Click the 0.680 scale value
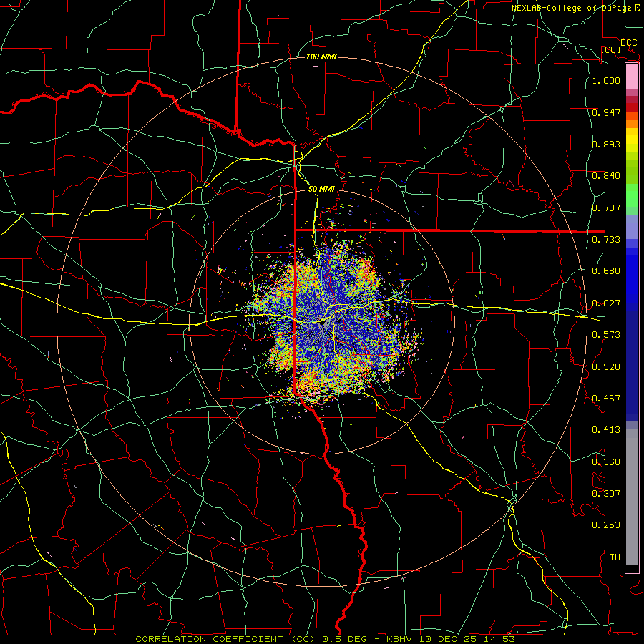 pos(606,271)
